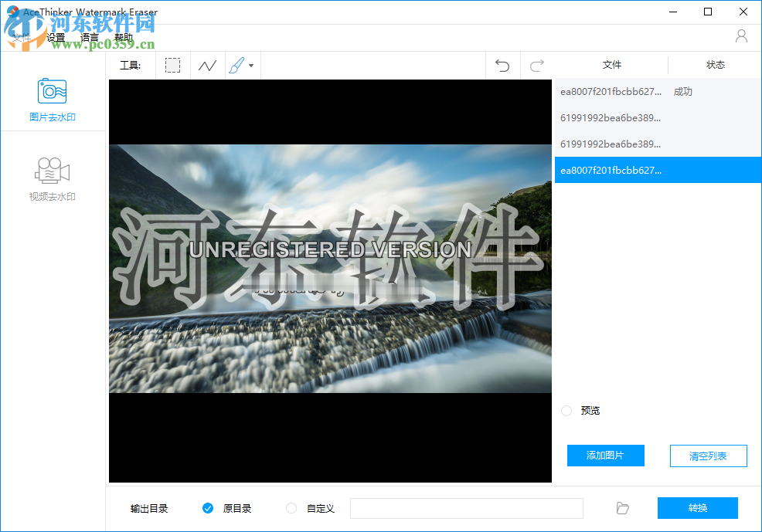Viewport: 762px width, 532px height.
Task: Expand the brush size dropdown arrow
Action: click(250, 66)
